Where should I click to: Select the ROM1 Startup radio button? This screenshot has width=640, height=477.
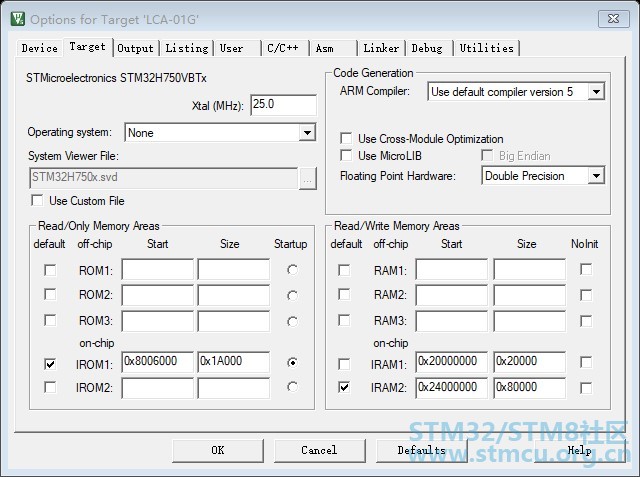292,270
